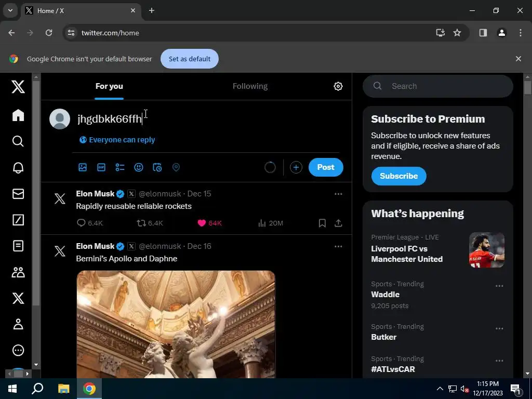This screenshot has width=532, height=399.
Task: Unlike the Rapidly reusable rockets post
Action: (209, 223)
